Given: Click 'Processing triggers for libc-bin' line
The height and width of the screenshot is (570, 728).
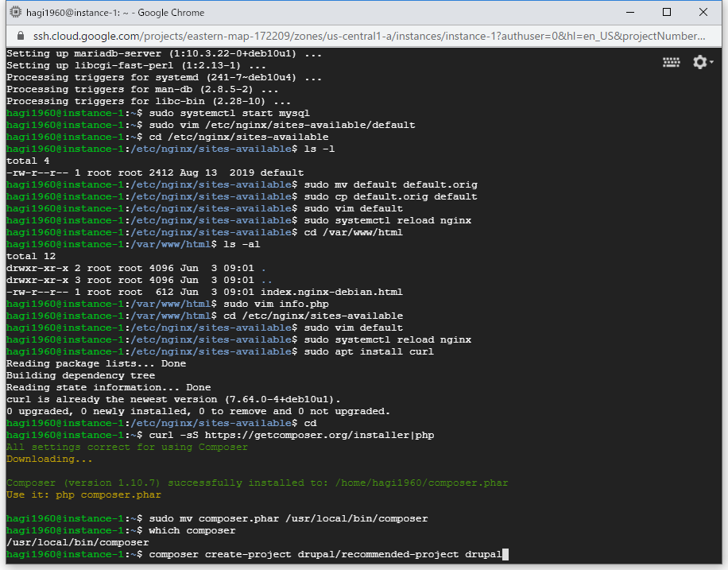Looking at the screenshot, I should click(x=149, y=101).
